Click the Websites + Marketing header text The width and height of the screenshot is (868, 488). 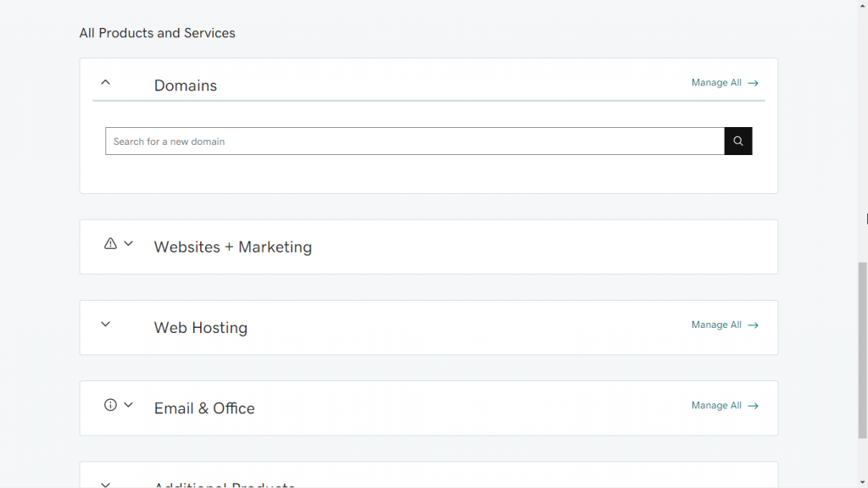point(232,247)
